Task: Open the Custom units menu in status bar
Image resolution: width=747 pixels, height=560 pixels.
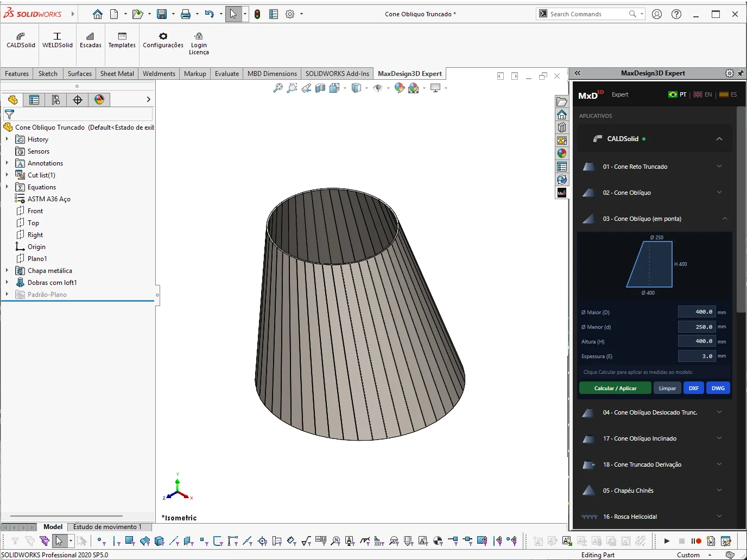Action: point(694,555)
